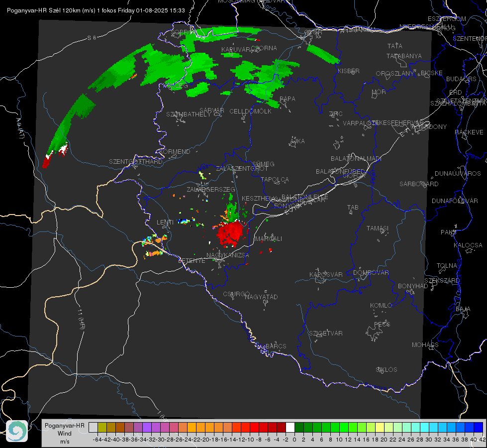This screenshot has height=448, width=487.
Task: Select the KORMEND city label
Action: 174,151
